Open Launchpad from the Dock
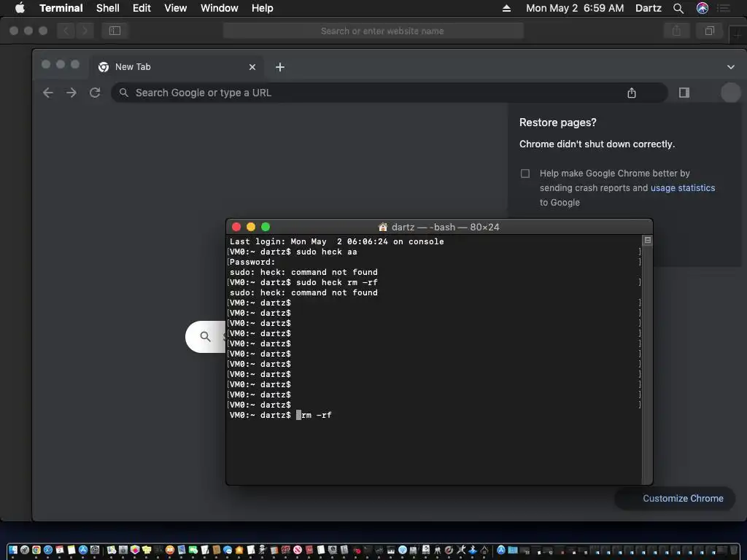The image size is (747, 560). [25, 548]
